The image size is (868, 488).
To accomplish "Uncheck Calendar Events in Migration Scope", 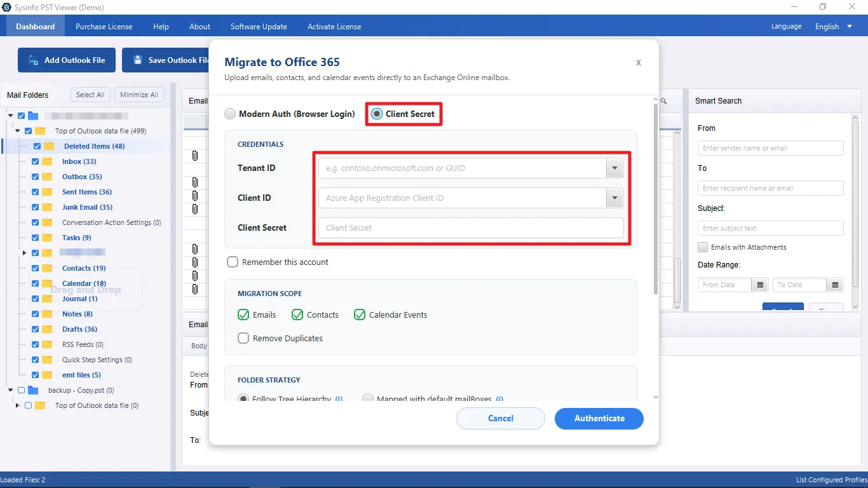I will click(360, 315).
